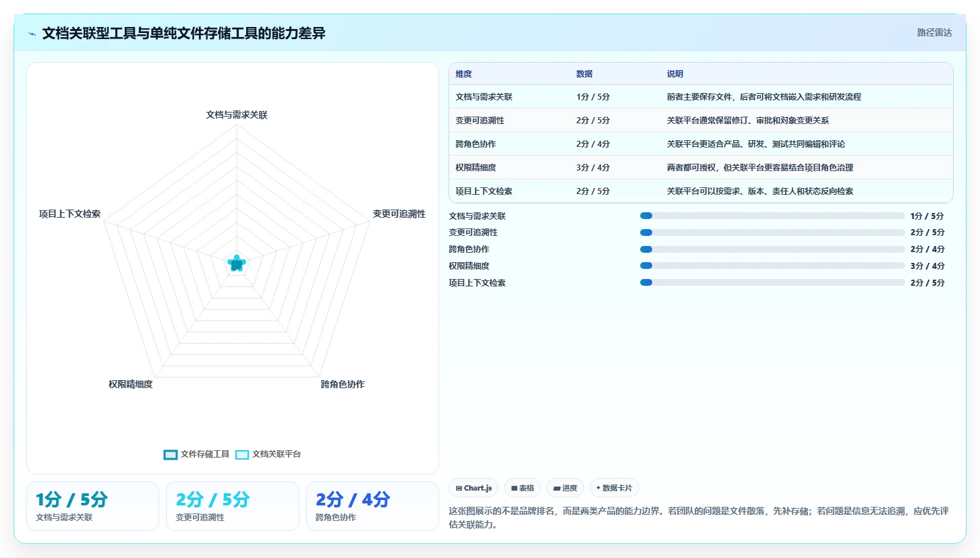Click radar axis label 变更可追溯性
This screenshot has height=558, width=980.
point(399,214)
